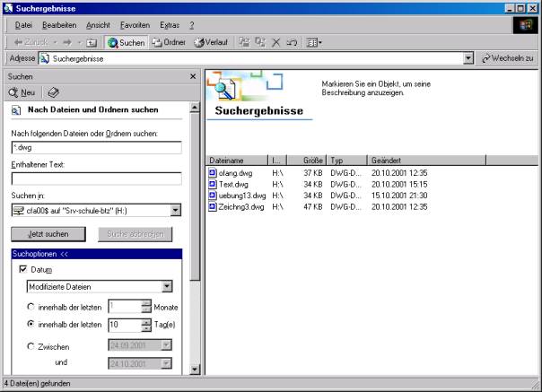This screenshot has width=542, height=392.
Task: Open the Bearbeiten menu
Action: click(59, 25)
